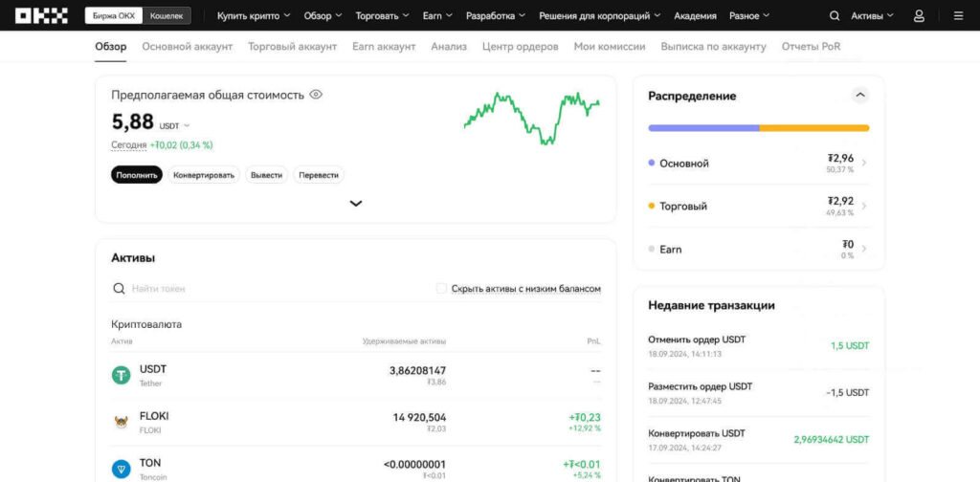Toggle balance visibility eye icon
This screenshot has width=980, height=482.
pos(316,95)
